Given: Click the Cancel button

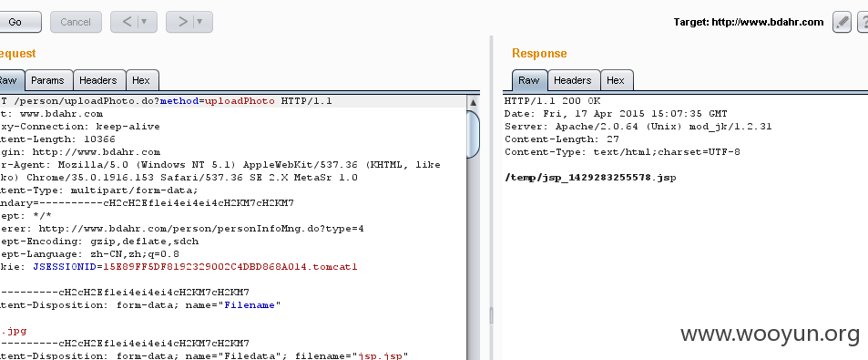Looking at the screenshot, I should click(x=76, y=22).
